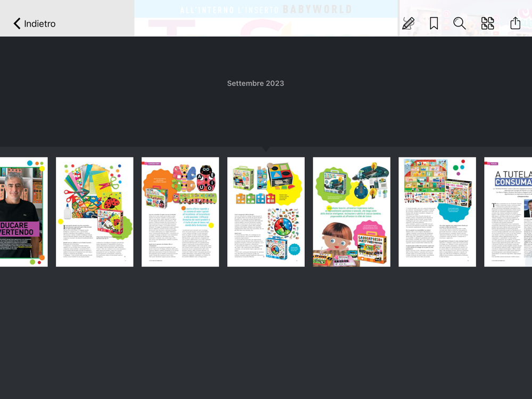Open the Educare Divertendo page thumbnail
532x399 pixels.
click(24, 212)
